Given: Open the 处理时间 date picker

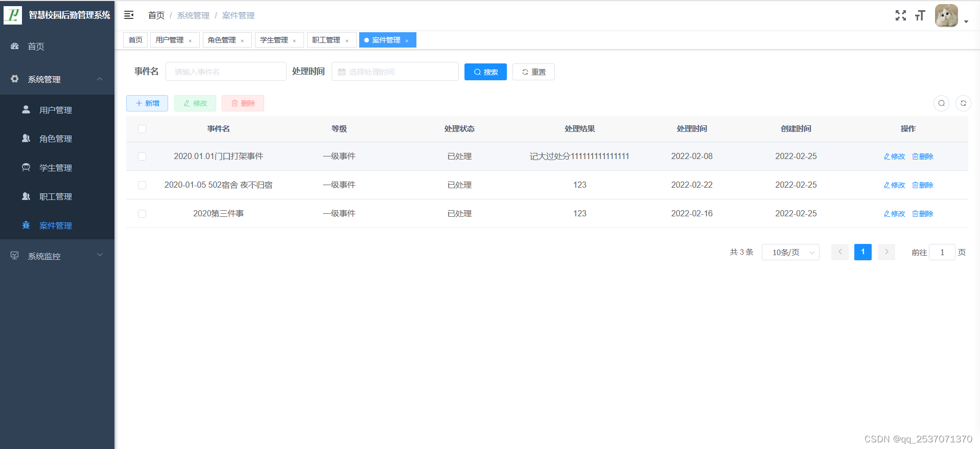Looking at the screenshot, I should pos(395,72).
